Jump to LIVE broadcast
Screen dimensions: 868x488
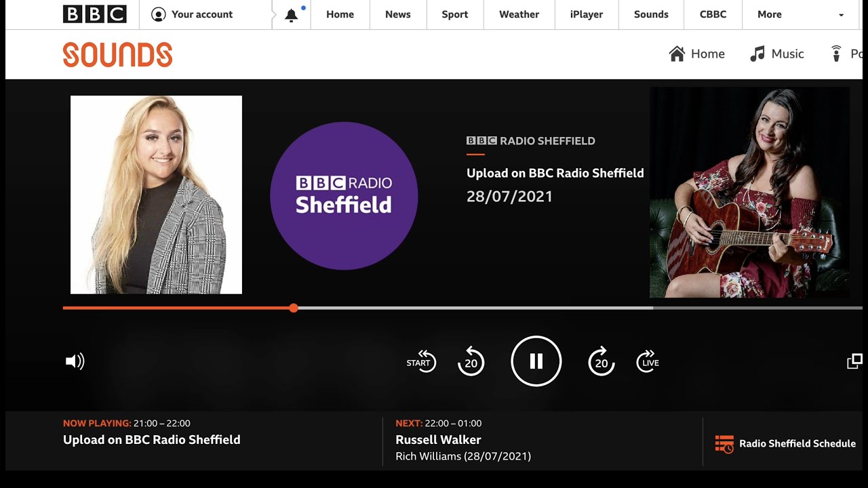648,362
